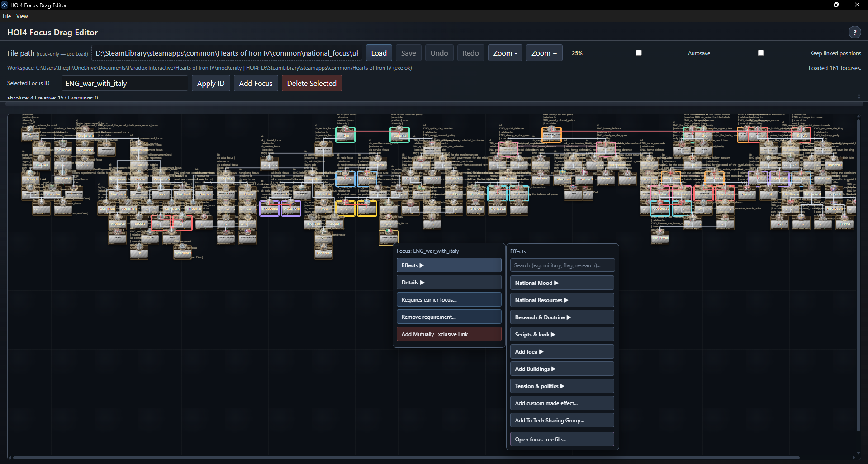Expand the Effects submenu

click(449, 265)
